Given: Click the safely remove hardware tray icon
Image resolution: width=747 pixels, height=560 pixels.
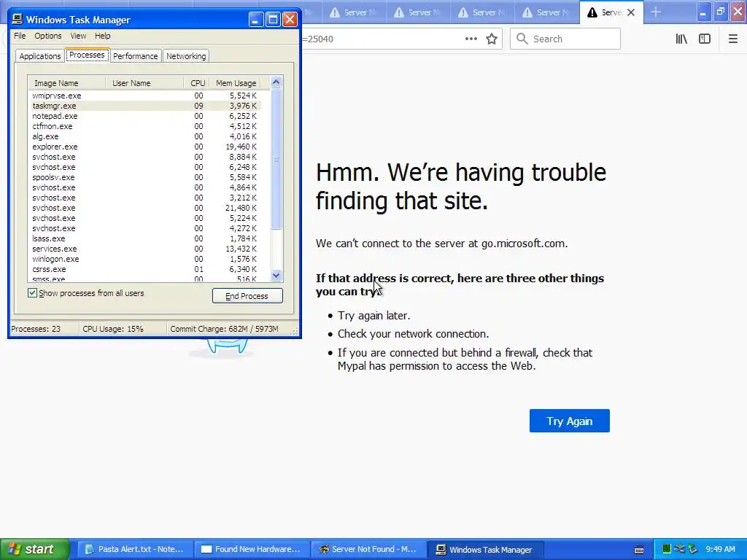Looking at the screenshot, I should click(692, 549).
